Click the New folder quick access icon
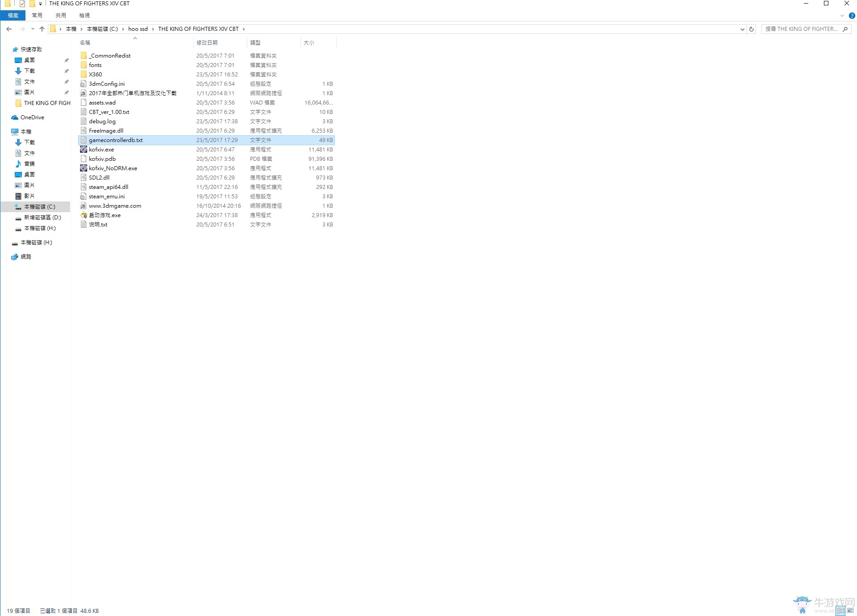The height and width of the screenshot is (616, 857). click(x=32, y=4)
